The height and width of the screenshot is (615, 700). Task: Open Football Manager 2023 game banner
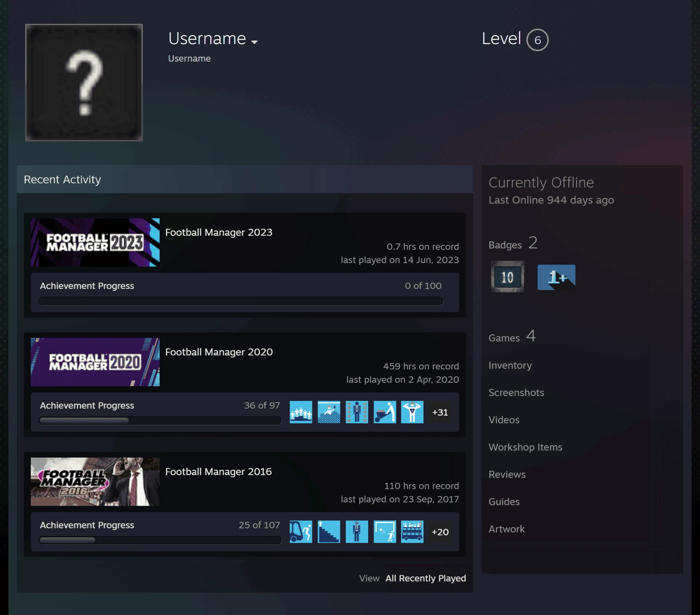[95, 242]
